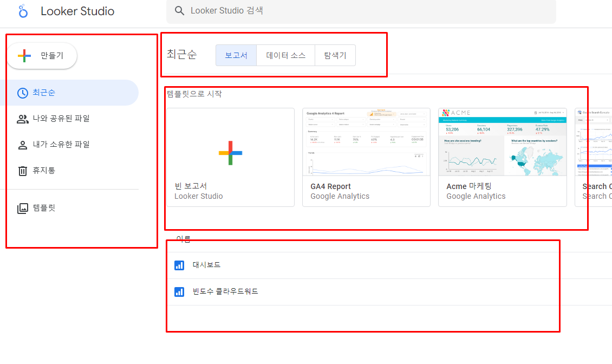Open 내가 소유한 파일 in the sidebar
Image resolution: width=612 pixels, height=364 pixels.
tap(69, 145)
